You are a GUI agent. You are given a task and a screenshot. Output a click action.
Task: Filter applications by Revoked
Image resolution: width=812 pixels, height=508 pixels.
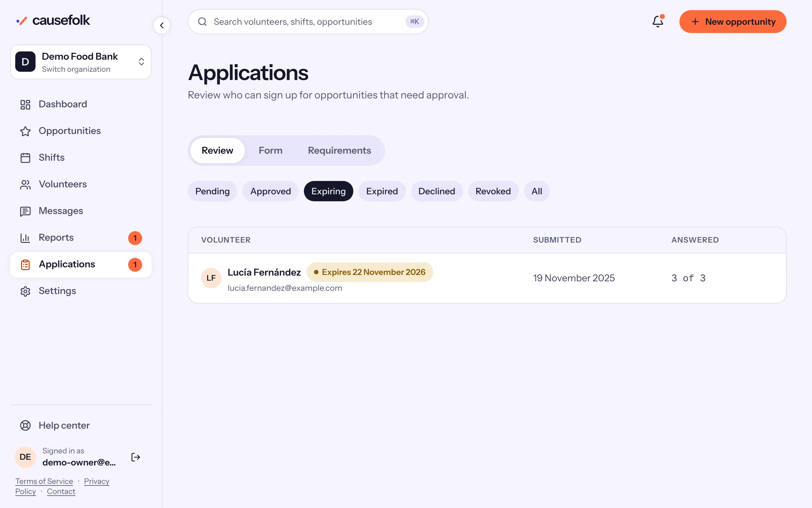click(493, 191)
